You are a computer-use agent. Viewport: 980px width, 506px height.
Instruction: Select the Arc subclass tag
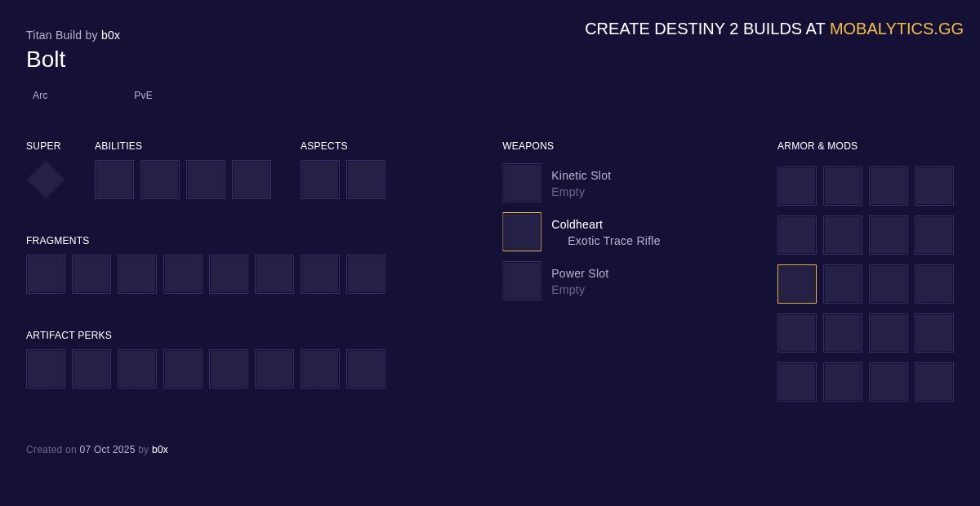(40, 95)
